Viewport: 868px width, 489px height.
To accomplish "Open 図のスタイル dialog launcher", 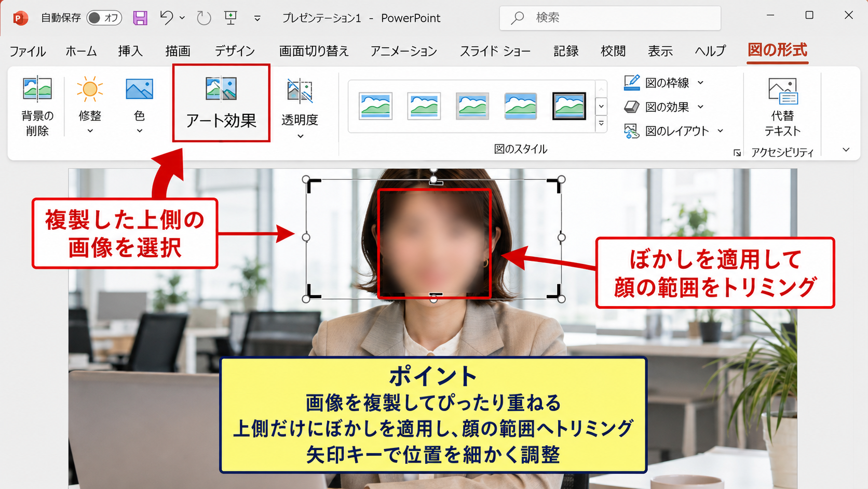I will (x=737, y=153).
